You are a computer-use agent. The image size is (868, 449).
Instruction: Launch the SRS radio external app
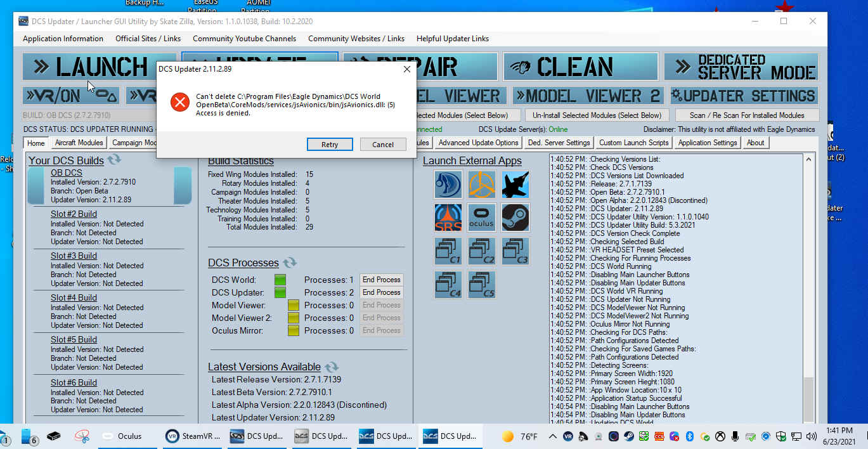pyautogui.click(x=448, y=218)
